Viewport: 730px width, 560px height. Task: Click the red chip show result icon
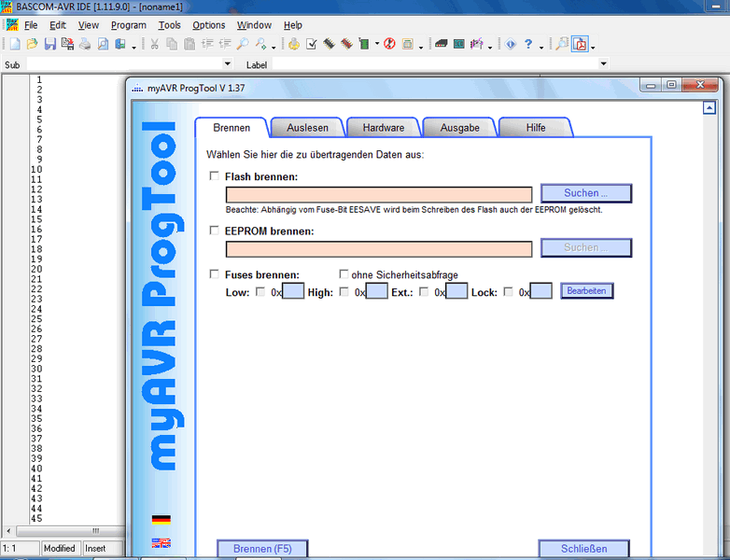[x=346, y=44]
